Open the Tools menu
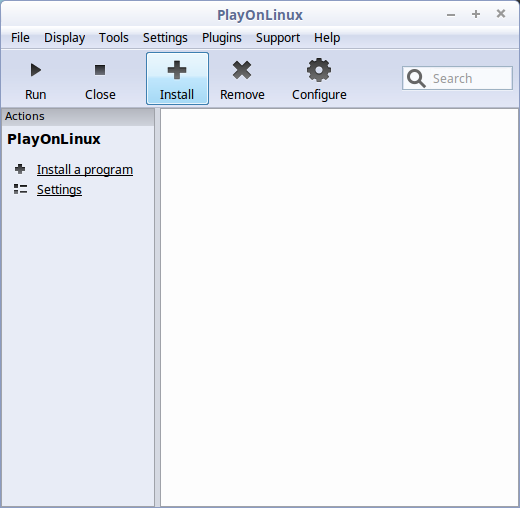Screen dimensions: 520x508 tap(114, 38)
